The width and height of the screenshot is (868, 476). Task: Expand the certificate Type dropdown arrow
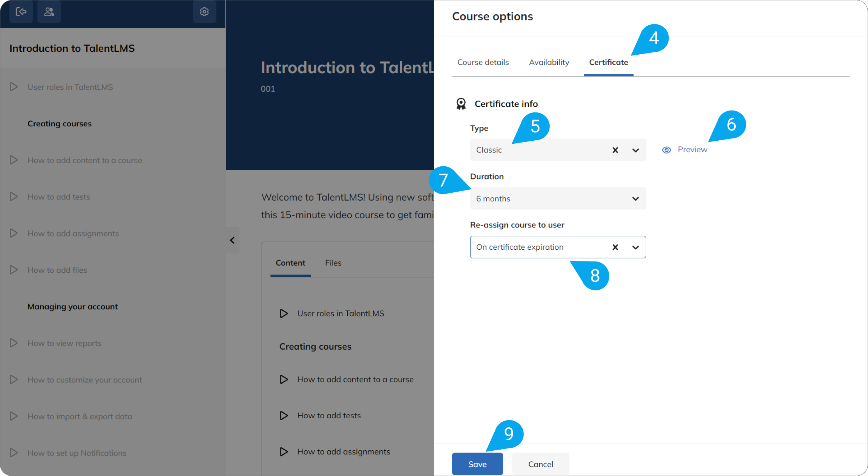coord(635,150)
